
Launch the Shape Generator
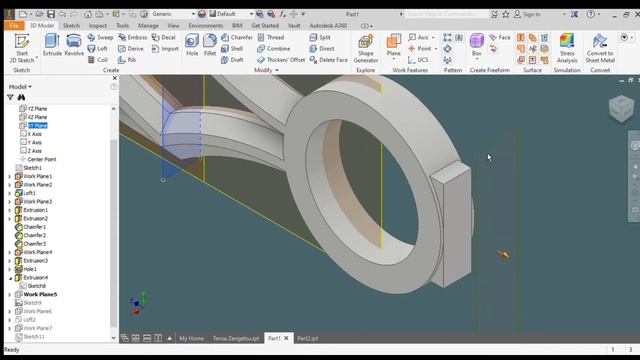(366, 48)
